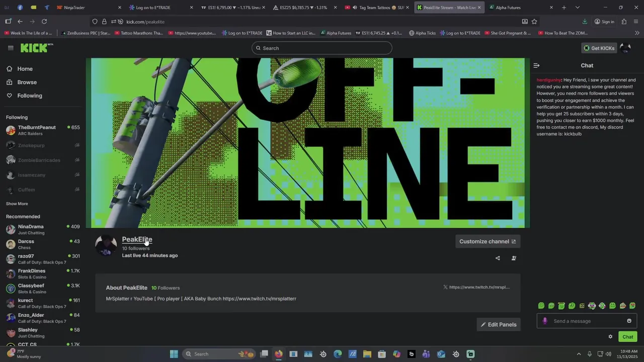The height and width of the screenshot is (362, 644).
Task: Open Classybeef recommended channel
Action: (43, 289)
